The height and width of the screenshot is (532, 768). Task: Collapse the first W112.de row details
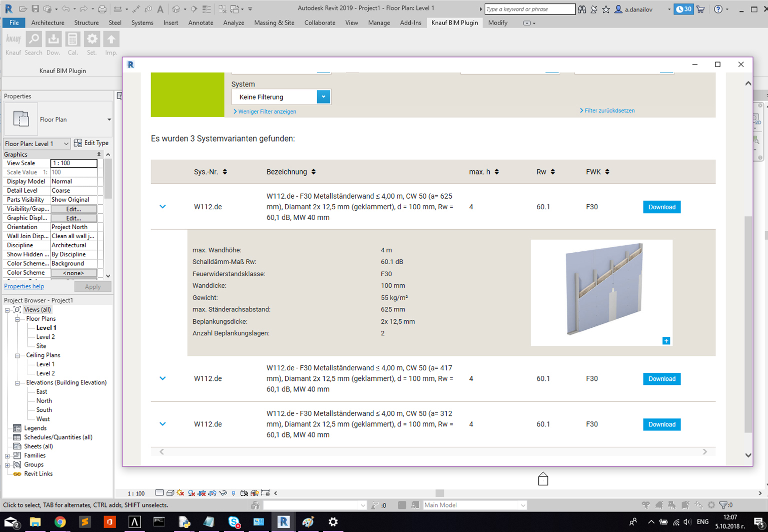point(163,207)
